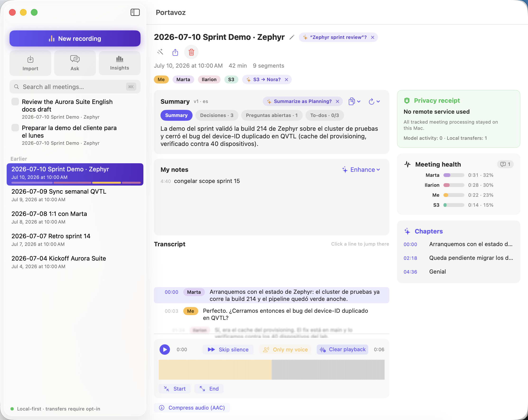This screenshot has height=420, width=528.
Task: Click the Privacy receipt shield icon
Action: (x=407, y=101)
